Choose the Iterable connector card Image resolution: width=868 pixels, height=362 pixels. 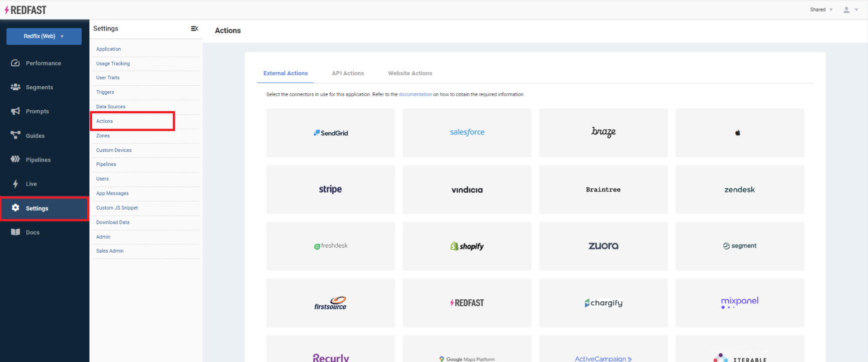click(x=740, y=349)
